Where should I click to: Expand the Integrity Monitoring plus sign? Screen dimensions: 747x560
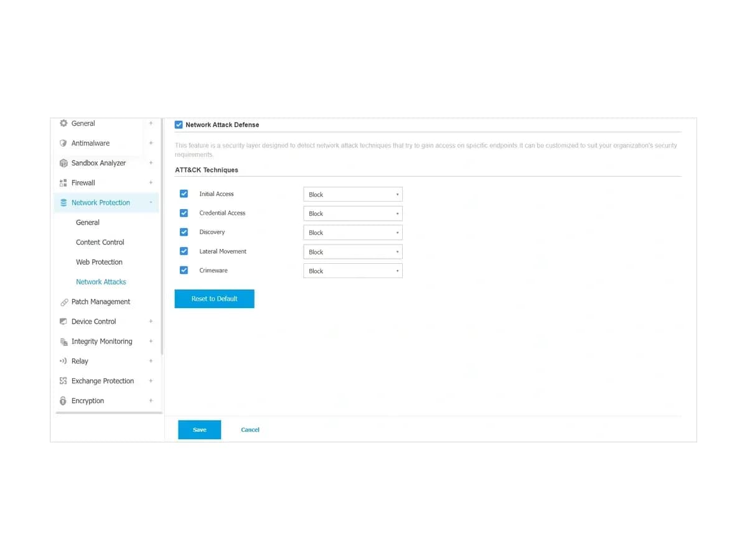pyautogui.click(x=151, y=341)
